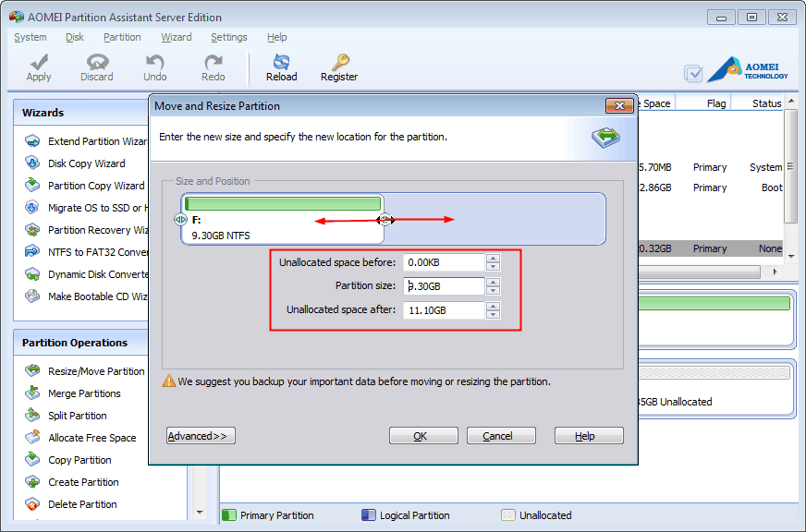806x532 pixels.
Task: Click the "System" status cell
Action: 765,167
